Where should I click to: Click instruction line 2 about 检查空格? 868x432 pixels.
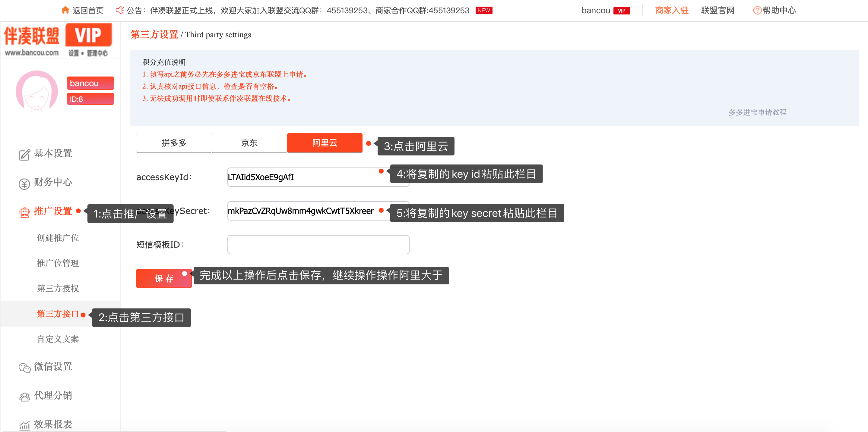[x=211, y=86]
